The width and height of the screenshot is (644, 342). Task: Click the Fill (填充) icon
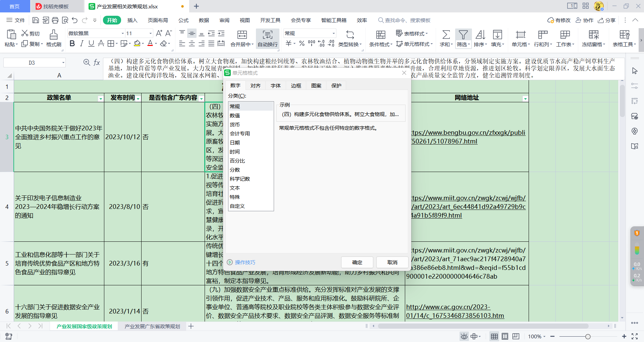pos(497,35)
